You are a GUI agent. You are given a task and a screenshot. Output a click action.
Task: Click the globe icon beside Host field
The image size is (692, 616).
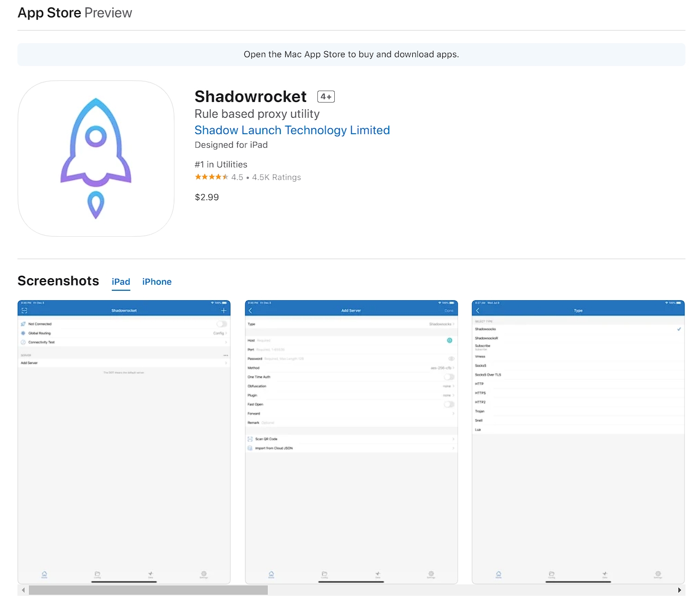pyautogui.click(x=449, y=340)
